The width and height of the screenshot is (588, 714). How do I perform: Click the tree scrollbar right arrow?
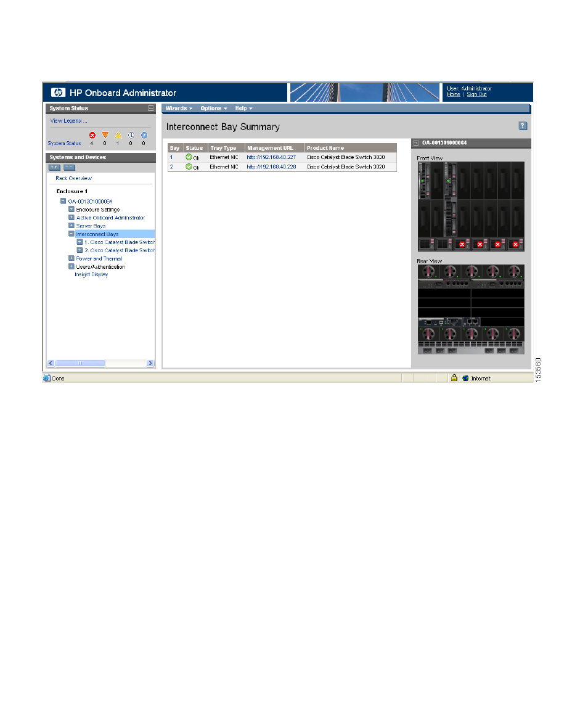tap(150, 363)
